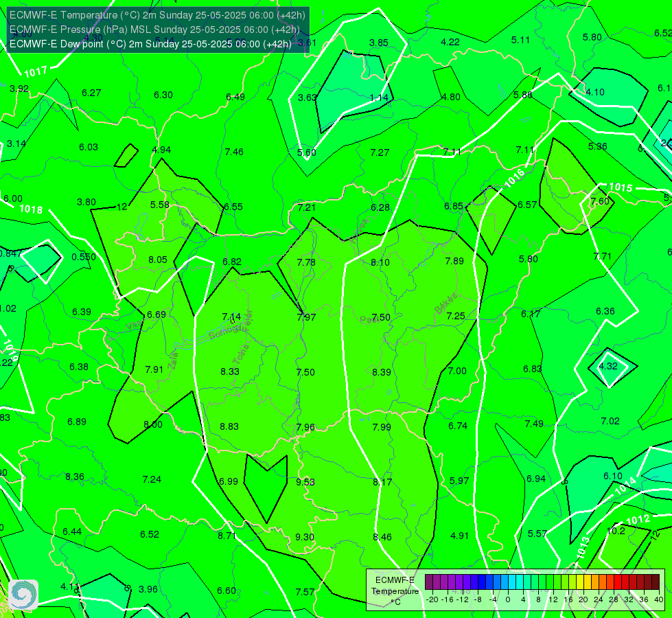Click the dew point value '8.46'
This screenshot has height=618, width=672.
point(382,536)
